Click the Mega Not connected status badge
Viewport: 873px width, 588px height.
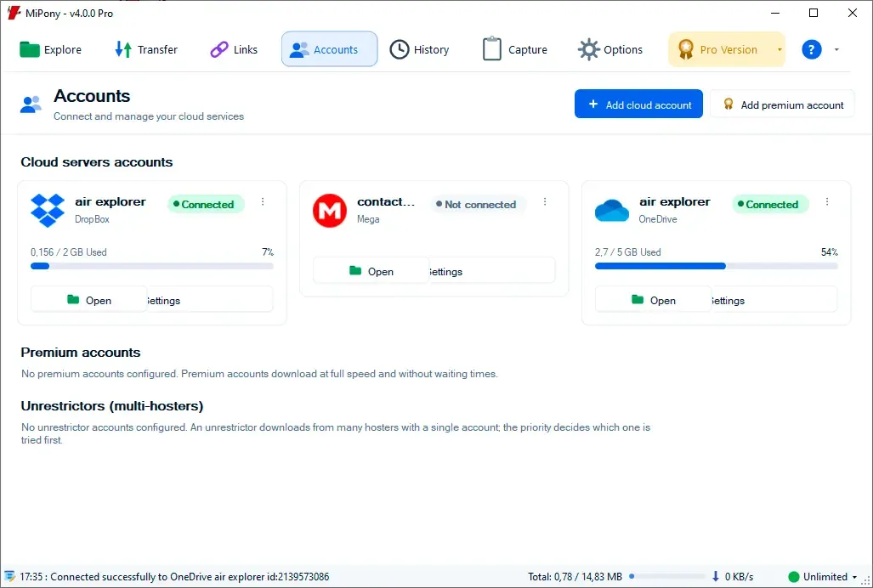pos(478,204)
